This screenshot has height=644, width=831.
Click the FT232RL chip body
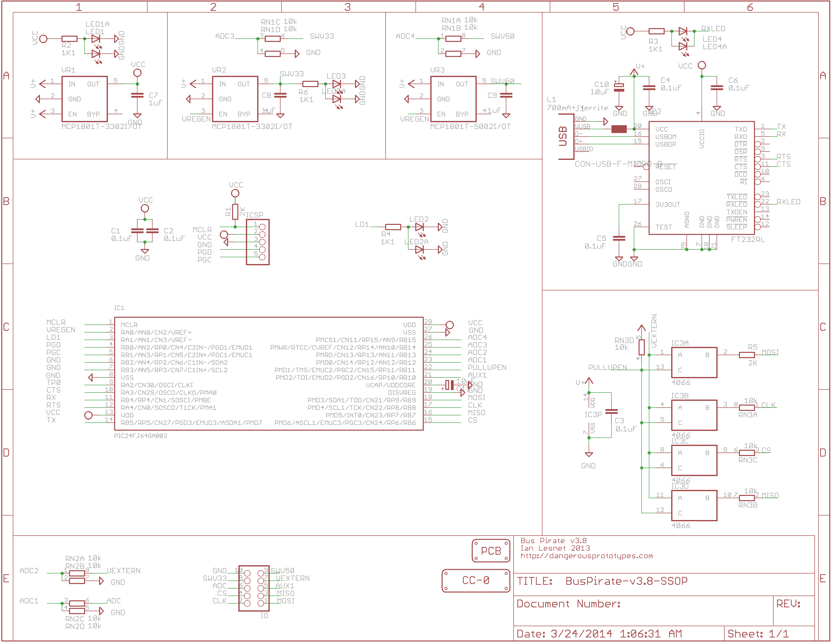(x=702, y=178)
